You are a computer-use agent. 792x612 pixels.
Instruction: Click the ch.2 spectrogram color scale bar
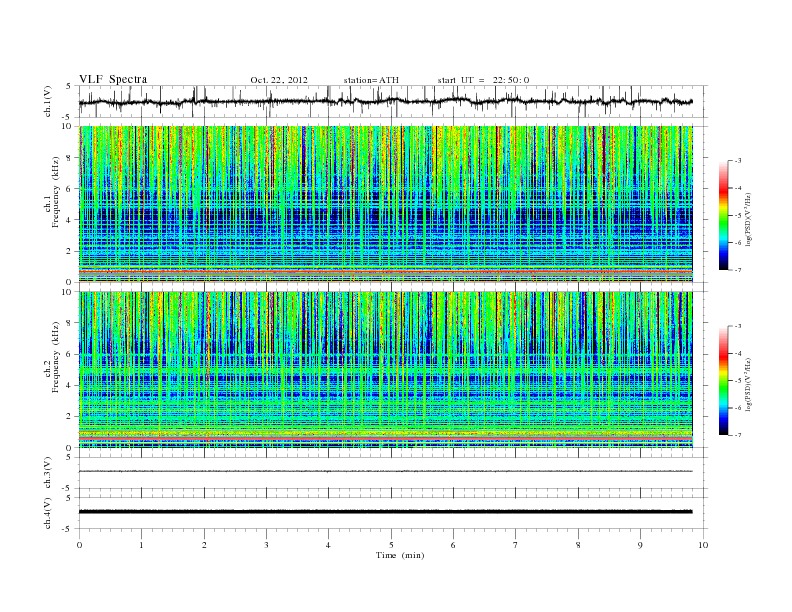pos(723,381)
